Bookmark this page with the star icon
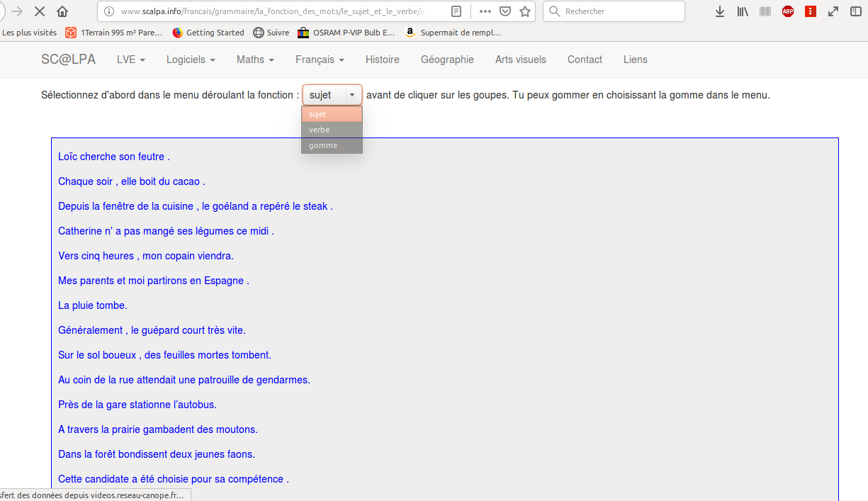This screenshot has height=501, width=868. pos(525,11)
